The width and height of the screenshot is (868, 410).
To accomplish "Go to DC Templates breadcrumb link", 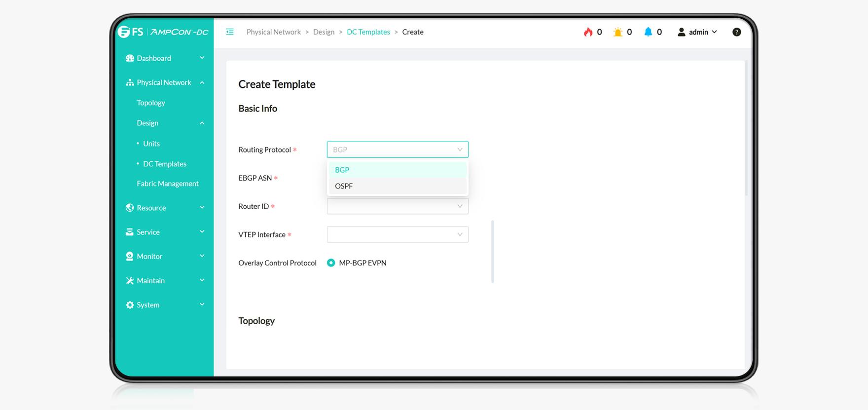I will (368, 32).
